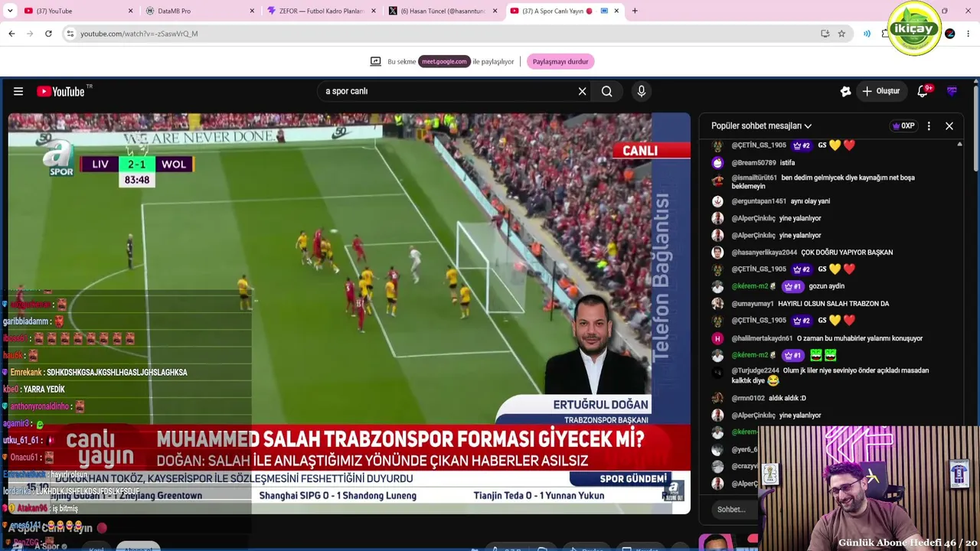The height and width of the screenshot is (551, 980).
Task: Start voice search with the microphone
Action: (x=642, y=91)
